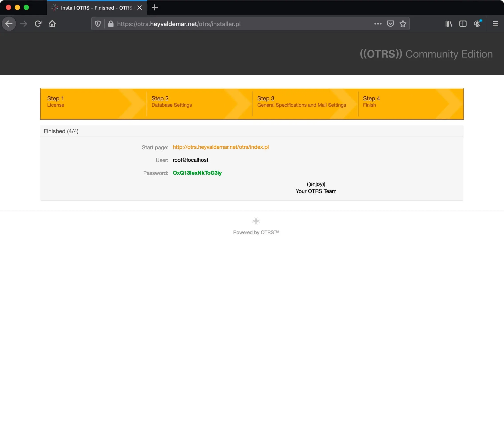The height and width of the screenshot is (432, 504).
Task: Save page to Pocket
Action: (390, 24)
